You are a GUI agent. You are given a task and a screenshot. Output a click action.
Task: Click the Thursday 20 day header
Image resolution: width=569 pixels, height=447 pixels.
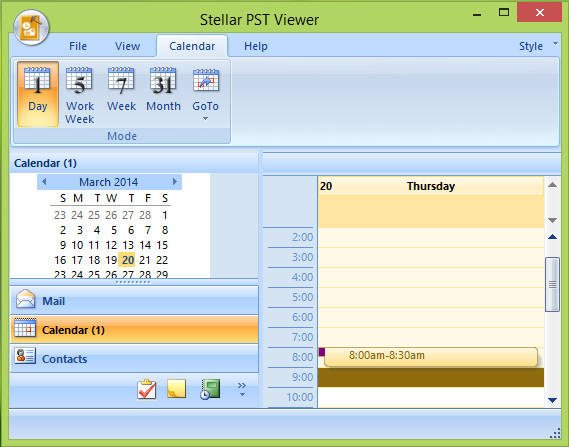431,186
